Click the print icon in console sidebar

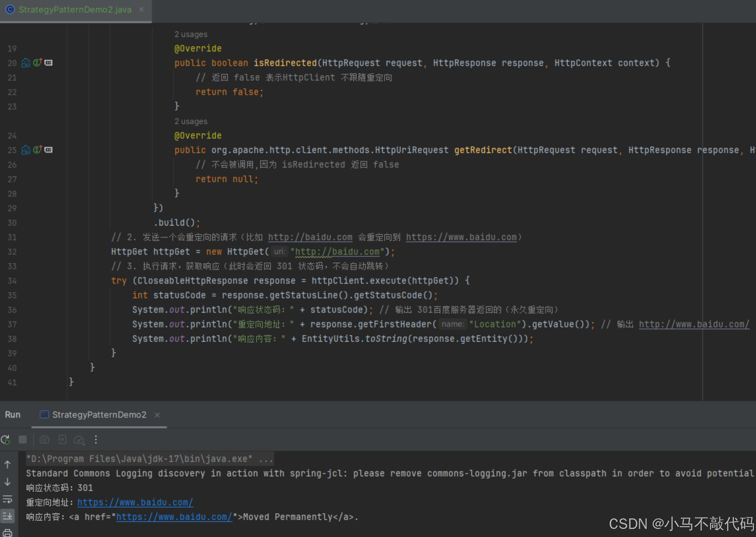point(7,532)
